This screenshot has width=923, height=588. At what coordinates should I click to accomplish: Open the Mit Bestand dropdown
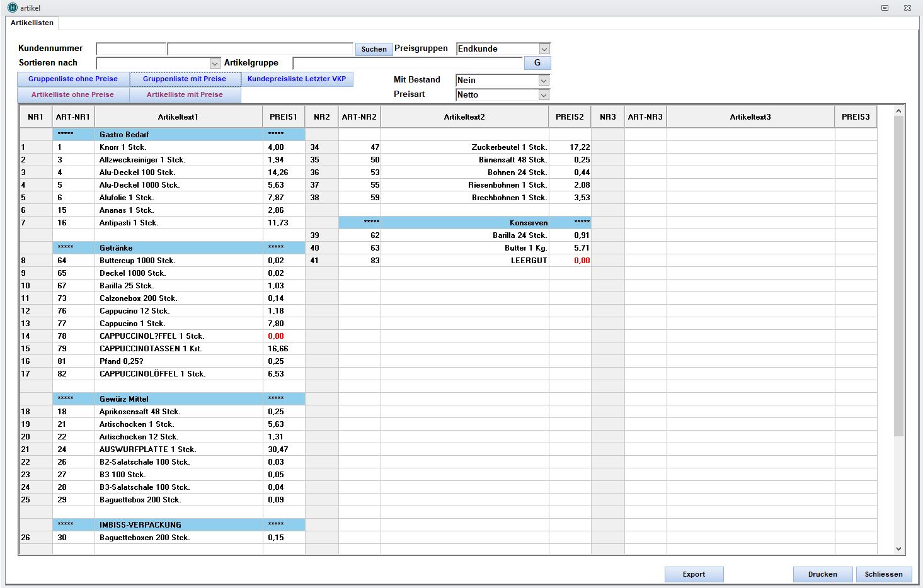[x=544, y=81]
